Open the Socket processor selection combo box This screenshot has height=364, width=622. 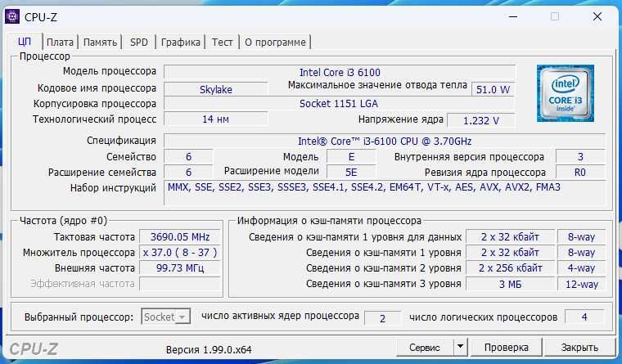pyautogui.click(x=165, y=317)
